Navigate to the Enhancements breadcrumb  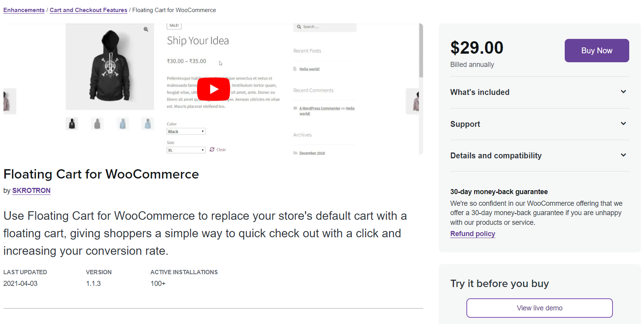tap(24, 10)
